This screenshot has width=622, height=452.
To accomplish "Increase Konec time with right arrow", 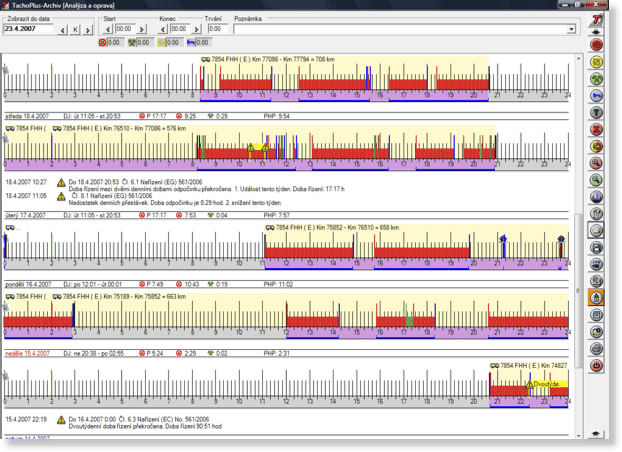I will tap(196, 29).
